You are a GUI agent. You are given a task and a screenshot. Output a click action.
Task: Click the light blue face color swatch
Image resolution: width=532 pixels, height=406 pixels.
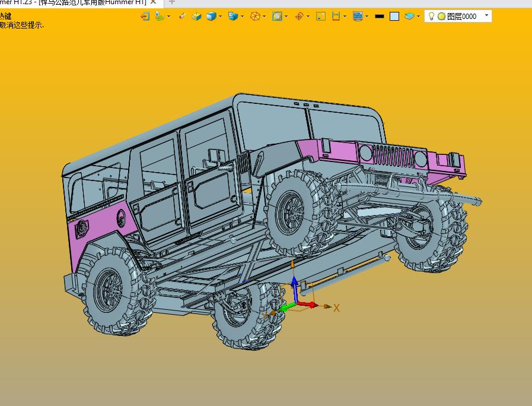point(394,16)
